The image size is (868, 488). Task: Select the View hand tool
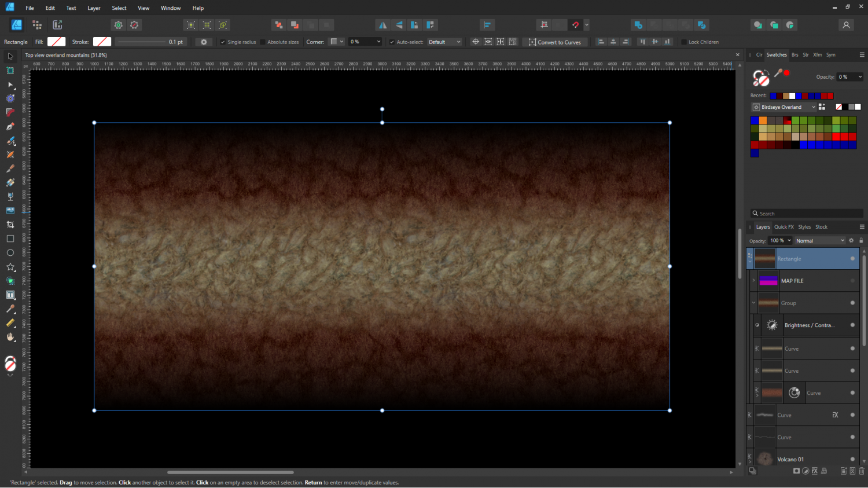coord(10,337)
